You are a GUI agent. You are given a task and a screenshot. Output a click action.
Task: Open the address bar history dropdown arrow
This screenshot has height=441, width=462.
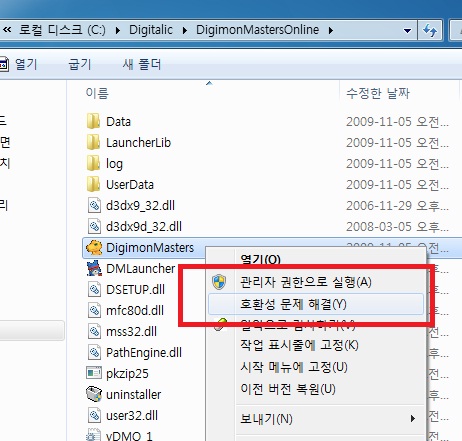pos(407,31)
